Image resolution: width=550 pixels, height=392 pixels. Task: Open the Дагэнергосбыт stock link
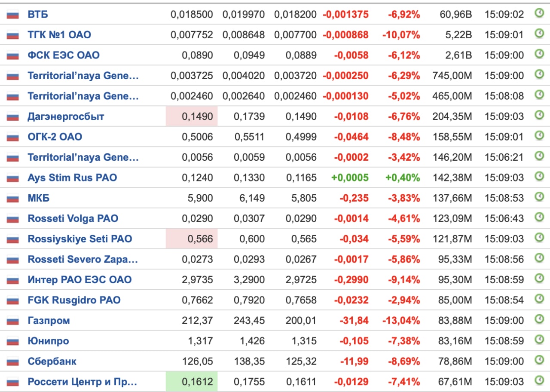66,116
